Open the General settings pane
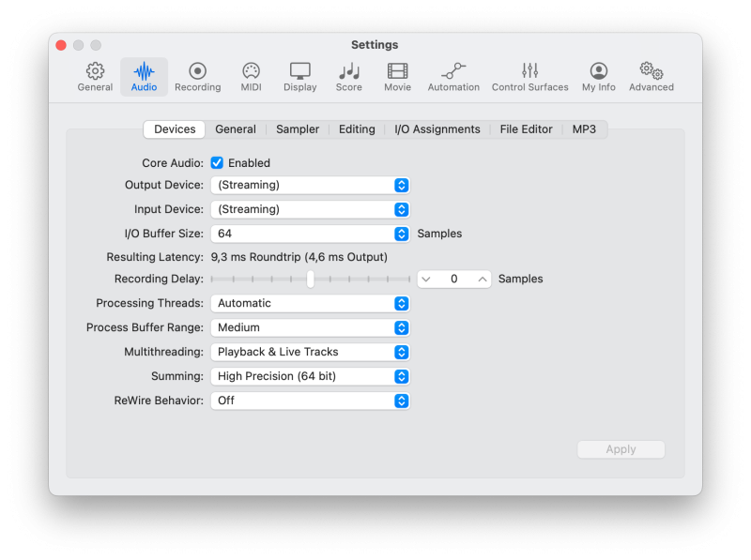This screenshot has height=560, width=751. tap(95, 77)
